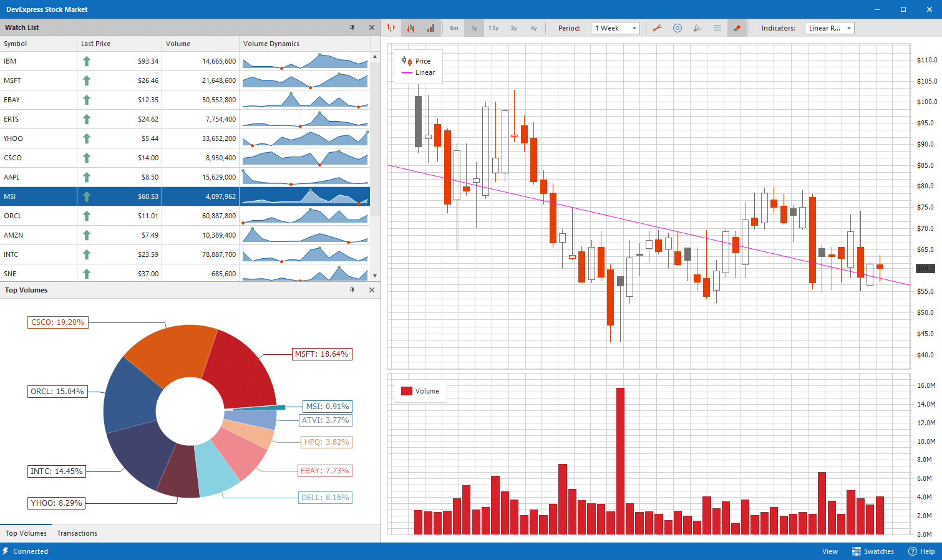Select the AAPL symbol row
942x560 pixels.
click(x=185, y=177)
